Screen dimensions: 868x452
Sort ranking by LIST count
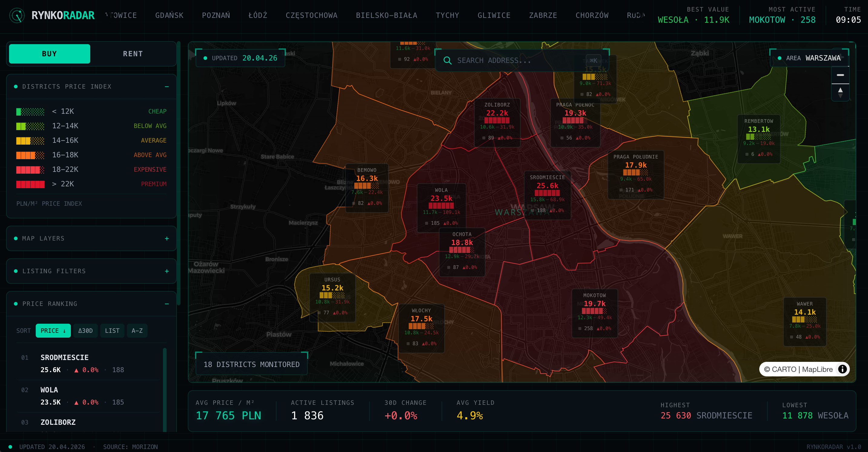click(x=112, y=330)
